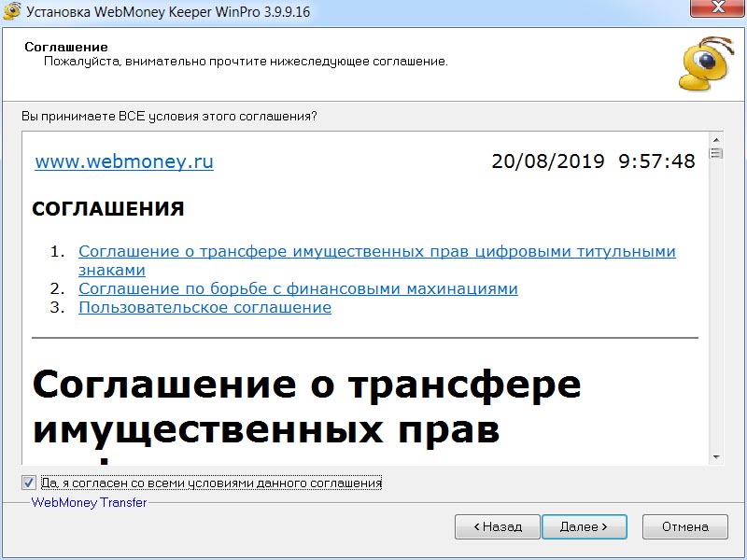Uncheck the agreement acceptance checkbox
Viewport: 747px width, 560px height.
point(29,483)
